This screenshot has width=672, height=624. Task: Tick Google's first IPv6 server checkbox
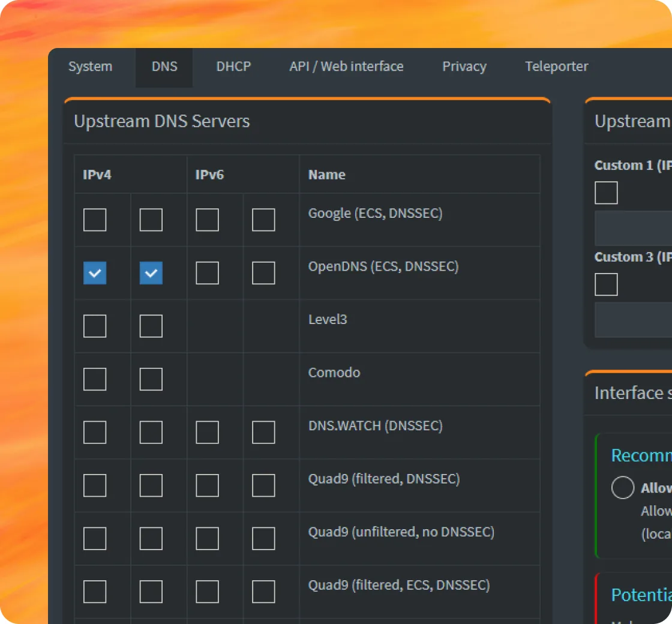pos(207,220)
